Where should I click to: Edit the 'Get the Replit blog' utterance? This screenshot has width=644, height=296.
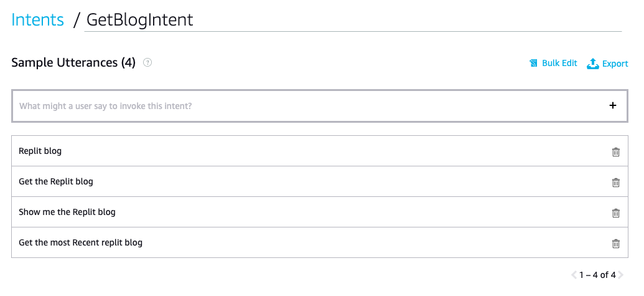point(56,182)
